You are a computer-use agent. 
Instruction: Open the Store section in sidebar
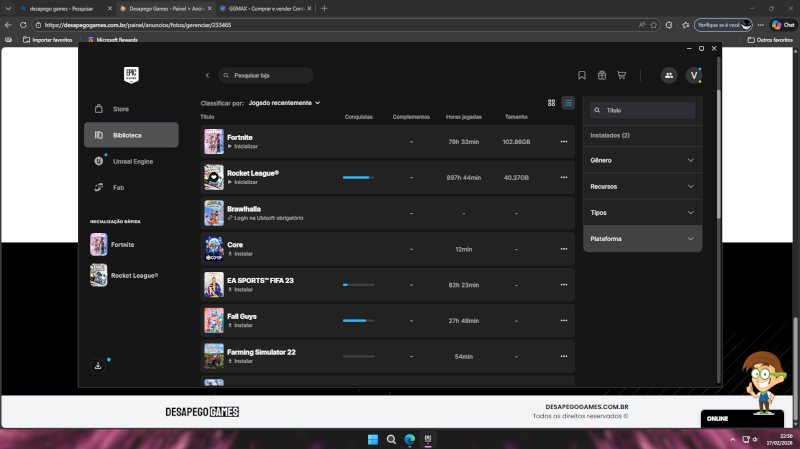(120, 109)
